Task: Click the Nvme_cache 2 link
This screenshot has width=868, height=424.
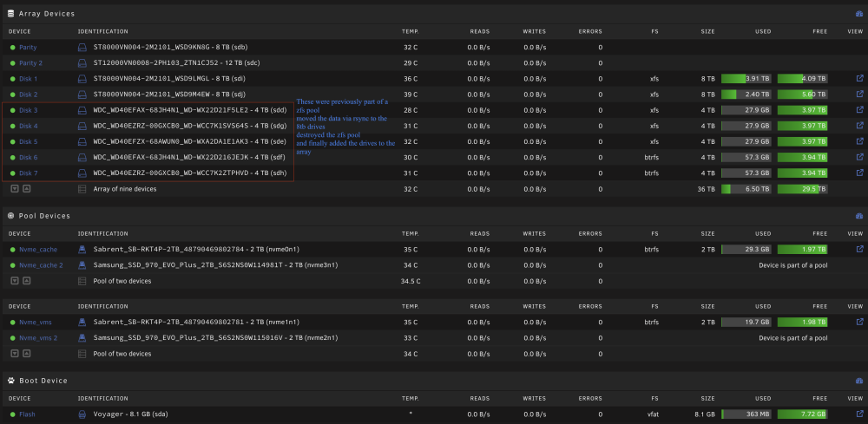Action: click(x=41, y=265)
